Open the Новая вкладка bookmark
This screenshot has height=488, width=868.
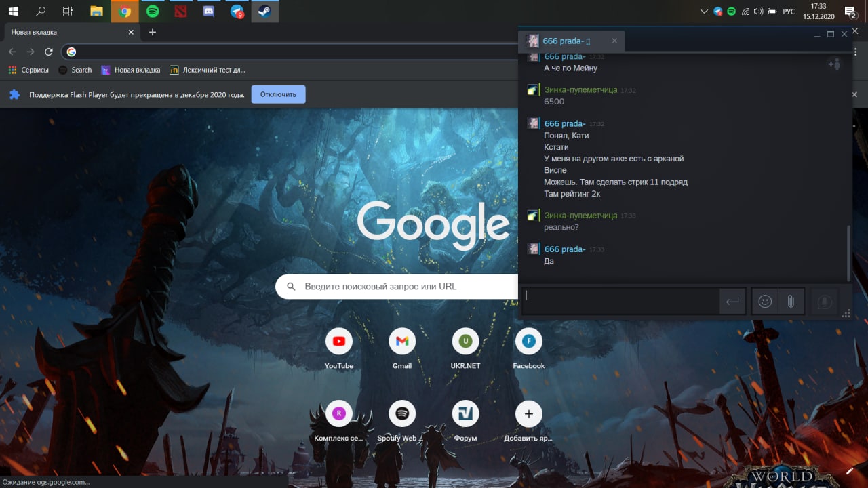131,70
